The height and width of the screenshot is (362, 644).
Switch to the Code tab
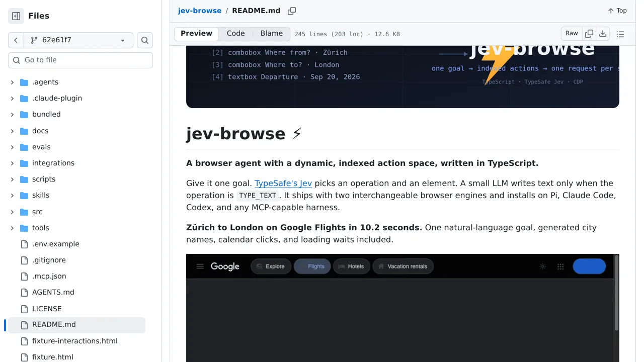235,34
